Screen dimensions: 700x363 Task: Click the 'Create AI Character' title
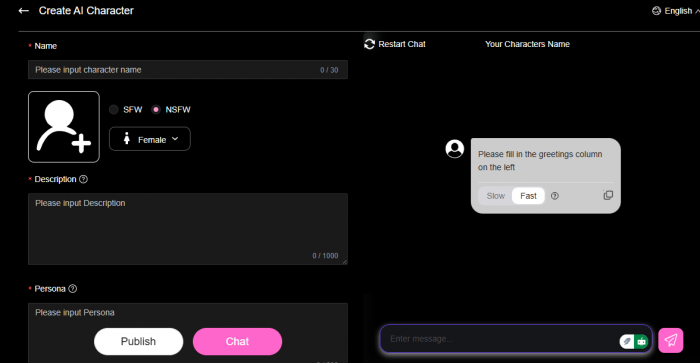86,11
